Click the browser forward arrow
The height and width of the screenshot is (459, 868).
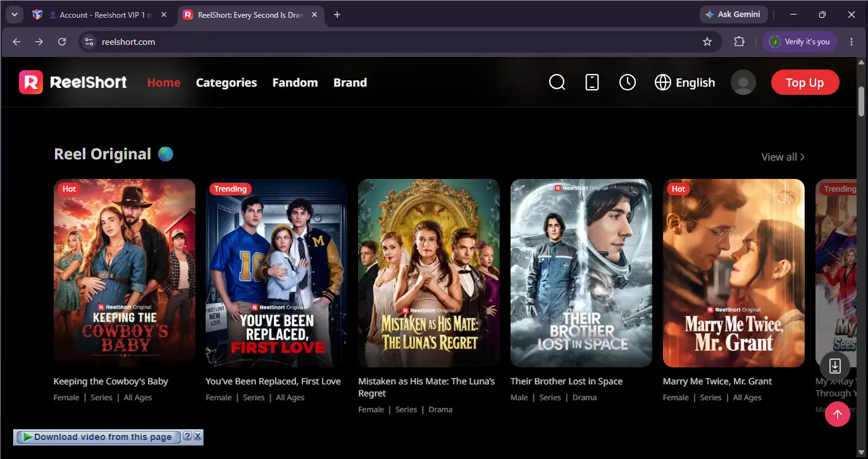(x=39, y=42)
